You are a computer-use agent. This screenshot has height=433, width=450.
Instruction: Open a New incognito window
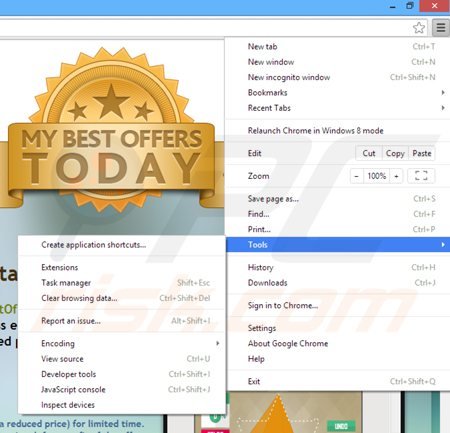coord(338,77)
